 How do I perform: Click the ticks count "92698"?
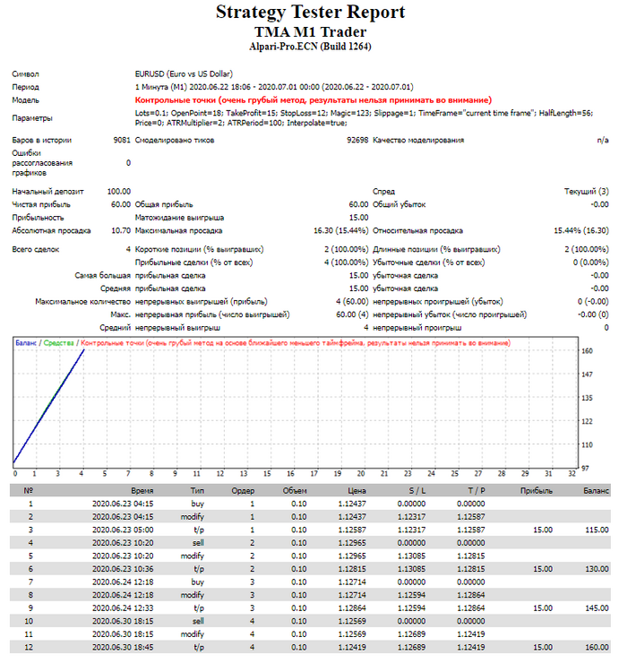(357, 140)
